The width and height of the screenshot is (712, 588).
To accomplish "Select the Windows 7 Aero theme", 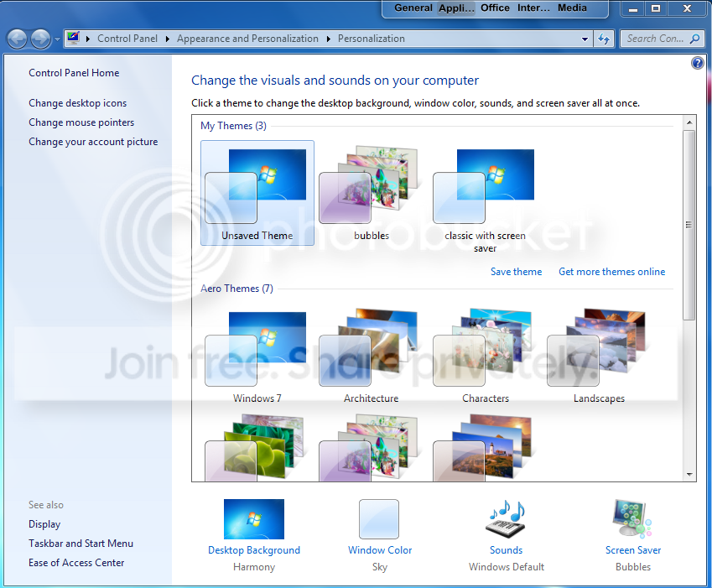I will (x=257, y=356).
